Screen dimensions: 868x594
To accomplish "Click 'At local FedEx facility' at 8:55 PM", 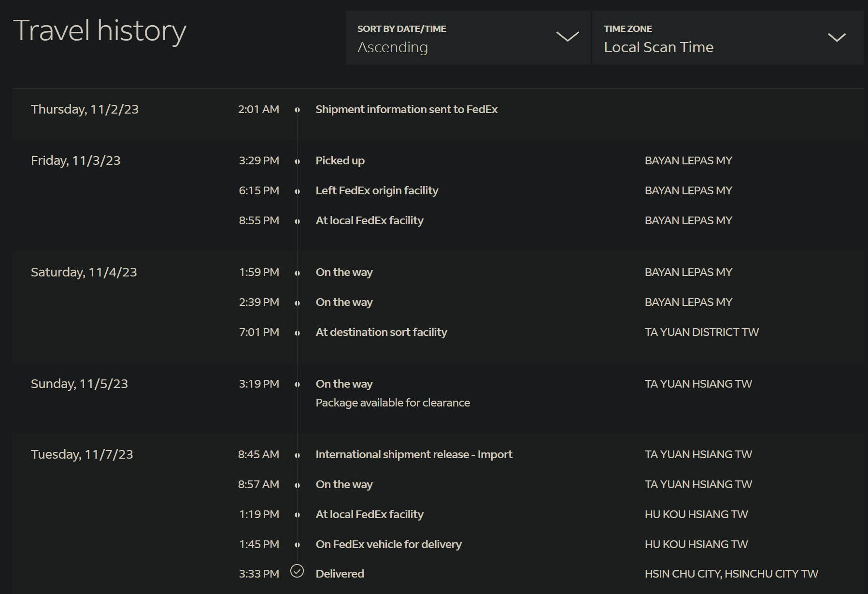I will coord(370,221).
